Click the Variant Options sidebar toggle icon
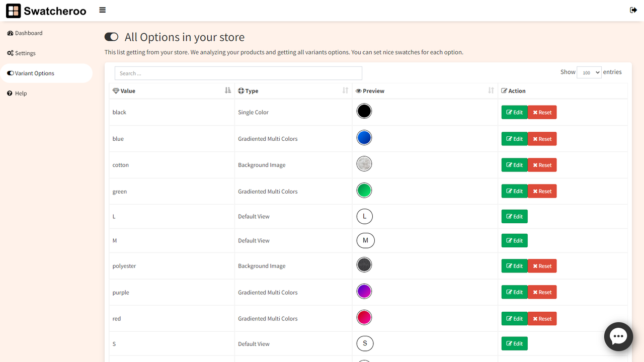 [10, 73]
